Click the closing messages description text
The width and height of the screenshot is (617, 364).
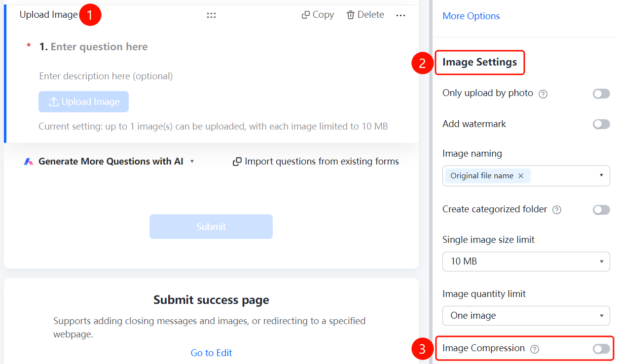pos(210,328)
